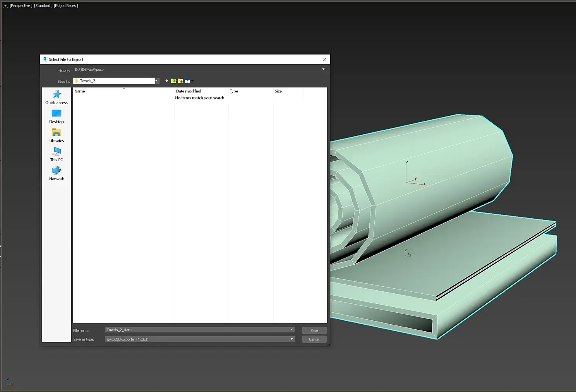
Task: Open the Save as type dropdown
Action: pyautogui.click(x=292, y=339)
